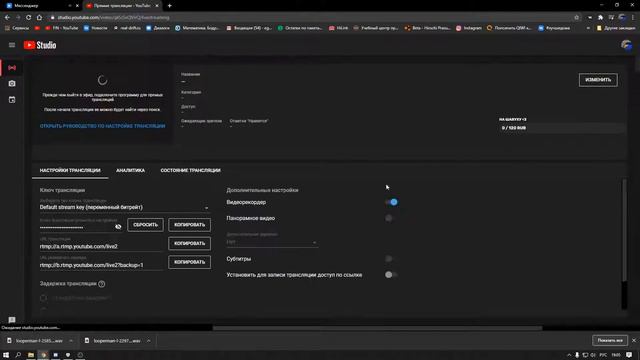Go to browser home page icon
The width and height of the screenshot is (640, 360).
coord(39,18)
